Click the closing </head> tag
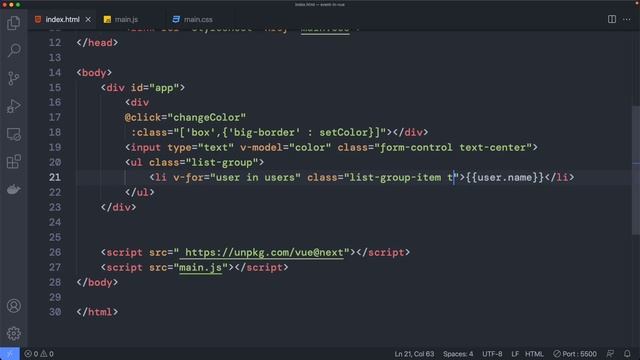Image resolution: width=640 pixels, height=360 pixels. (97, 43)
